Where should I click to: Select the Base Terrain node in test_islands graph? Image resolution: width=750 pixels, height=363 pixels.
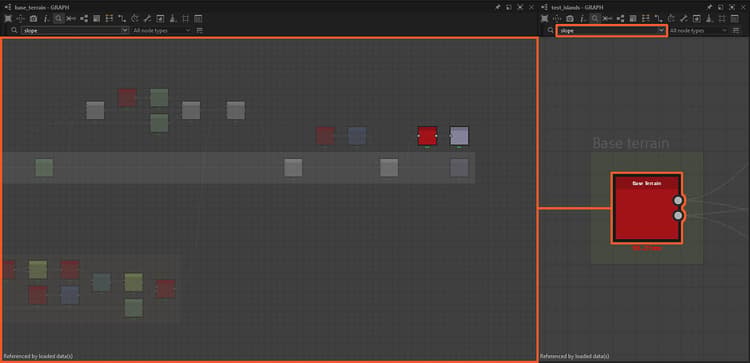click(x=647, y=208)
